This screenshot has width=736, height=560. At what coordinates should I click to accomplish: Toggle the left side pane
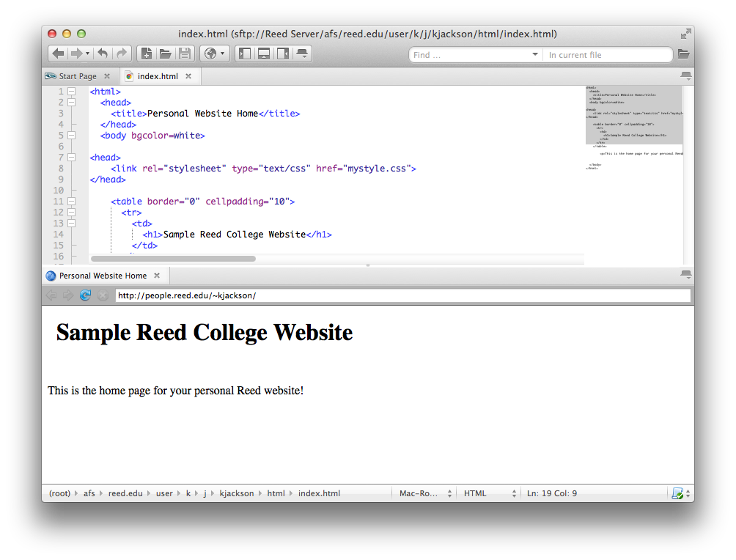pyautogui.click(x=245, y=54)
